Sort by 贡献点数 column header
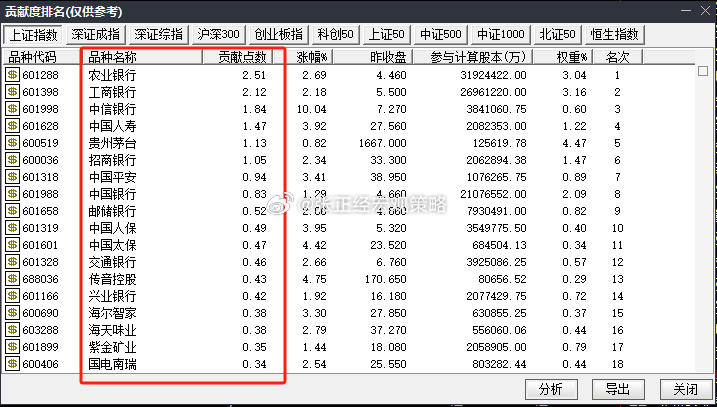Viewport: 717px width, 407px height. pos(238,57)
